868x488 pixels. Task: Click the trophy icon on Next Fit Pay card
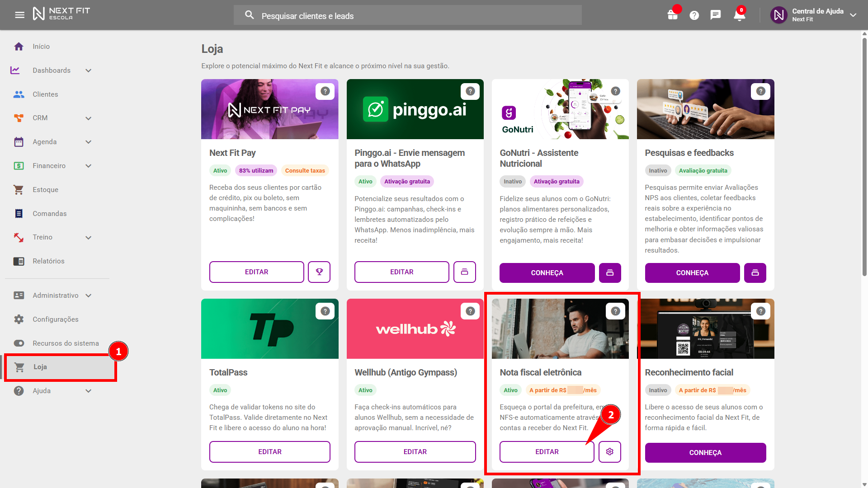tap(319, 272)
